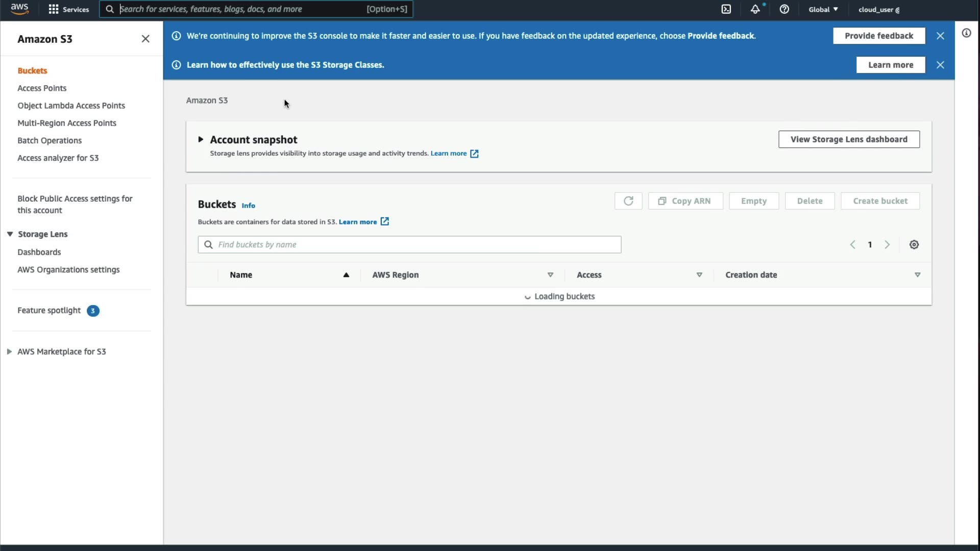Open the Global region dropdown

[x=823, y=9]
